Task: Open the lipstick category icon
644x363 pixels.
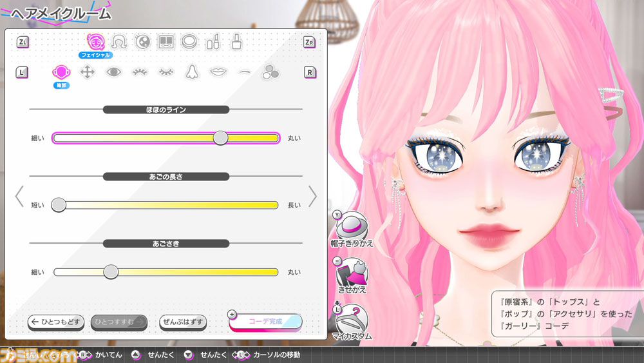Action: pos(213,41)
